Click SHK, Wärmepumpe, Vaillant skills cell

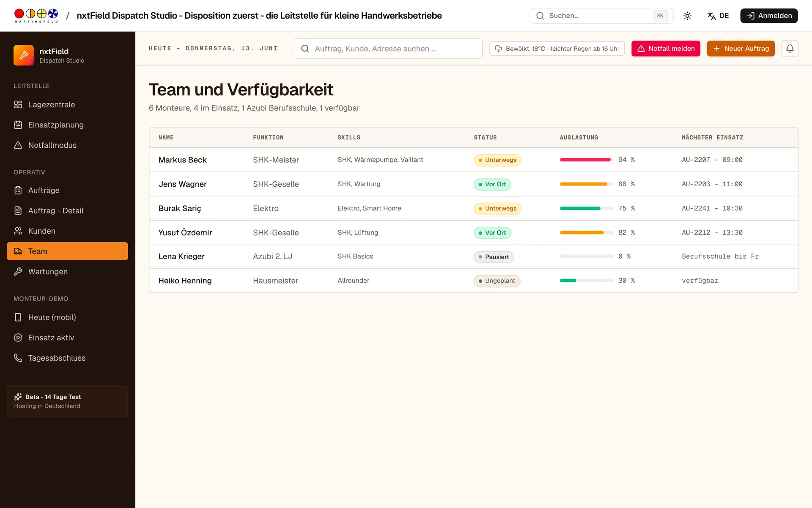click(380, 160)
